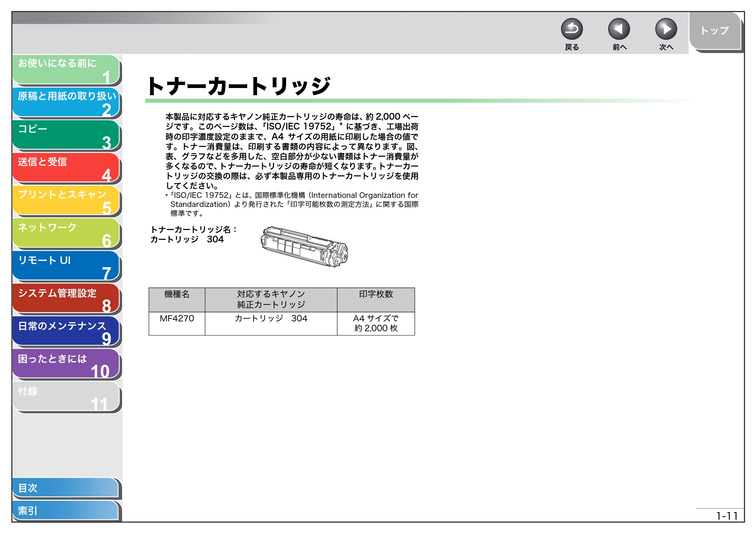The image size is (756, 534).
Task: Open chapter 6 ネットワーク
Action: point(66,233)
